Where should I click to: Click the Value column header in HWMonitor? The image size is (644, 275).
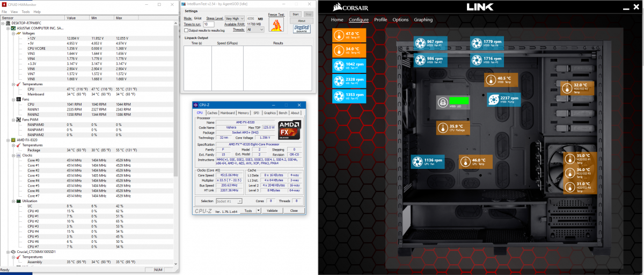tap(77, 18)
